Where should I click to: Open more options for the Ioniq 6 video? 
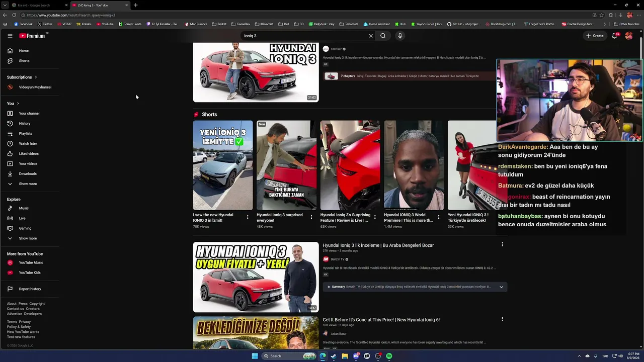(502, 319)
